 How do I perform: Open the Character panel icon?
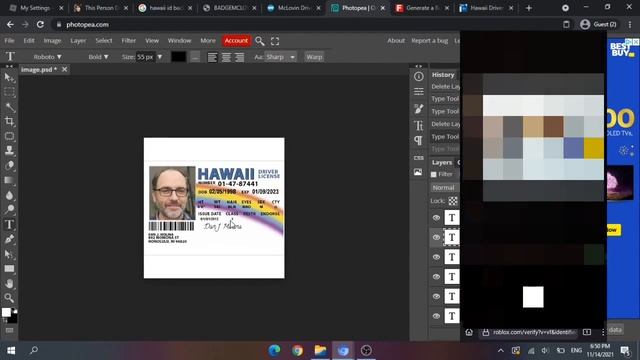pyautogui.click(x=418, y=125)
